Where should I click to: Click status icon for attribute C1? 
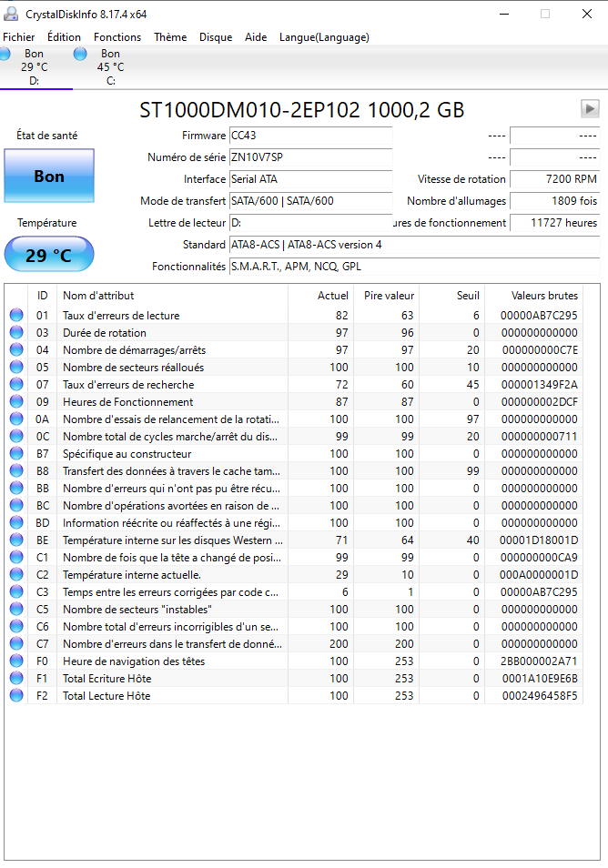[16, 557]
